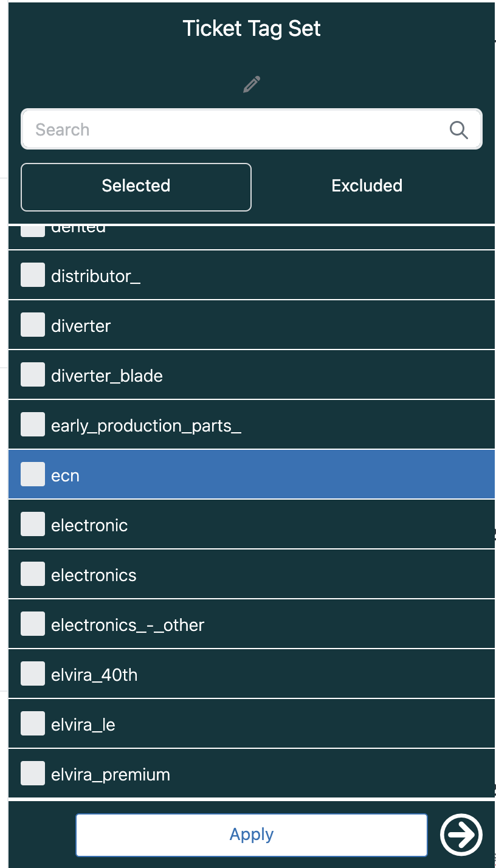The image size is (496, 868).
Task: Type in the Search input field
Action: point(237,129)
